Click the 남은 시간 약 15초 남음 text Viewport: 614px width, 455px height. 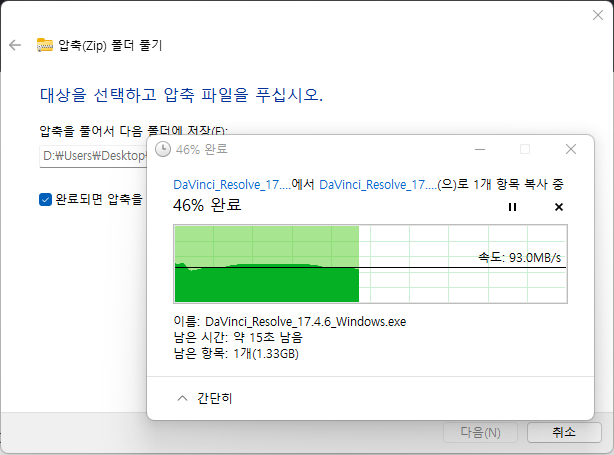tap(238, 337)
